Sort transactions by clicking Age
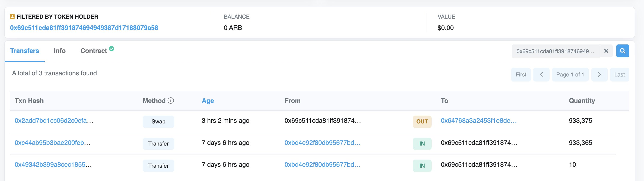Viewport: 644px width, 181px height. [x=208, y=100]
